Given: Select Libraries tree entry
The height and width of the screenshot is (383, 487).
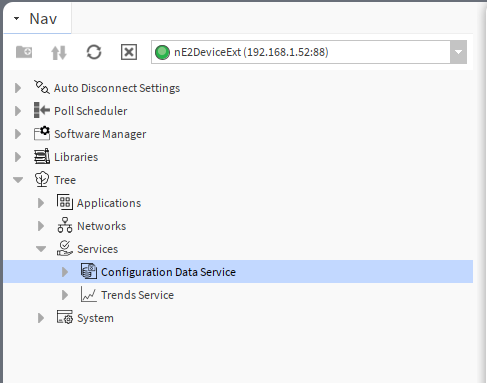Looking at the screenshot, I should [x=76, y=157].
